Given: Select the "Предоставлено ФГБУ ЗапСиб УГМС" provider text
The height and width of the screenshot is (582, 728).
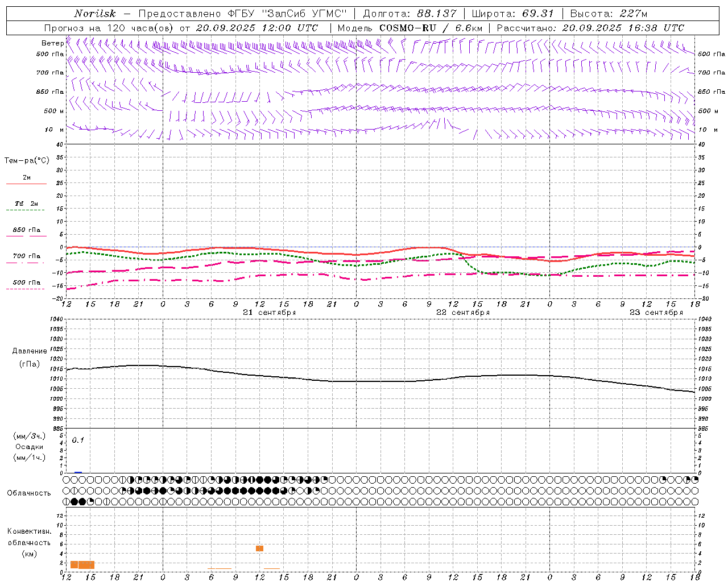Looking at the screenshot, I should [243, 14].
